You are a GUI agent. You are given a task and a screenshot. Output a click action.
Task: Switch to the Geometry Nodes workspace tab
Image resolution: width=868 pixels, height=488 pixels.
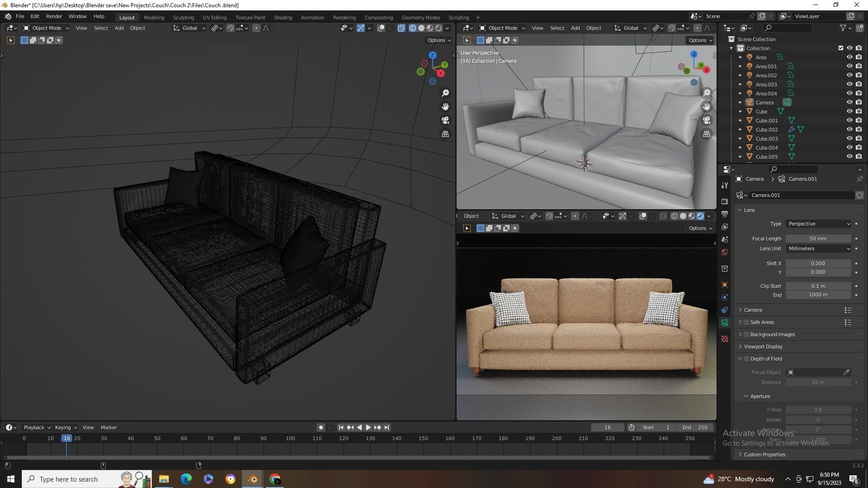(420, 18)
